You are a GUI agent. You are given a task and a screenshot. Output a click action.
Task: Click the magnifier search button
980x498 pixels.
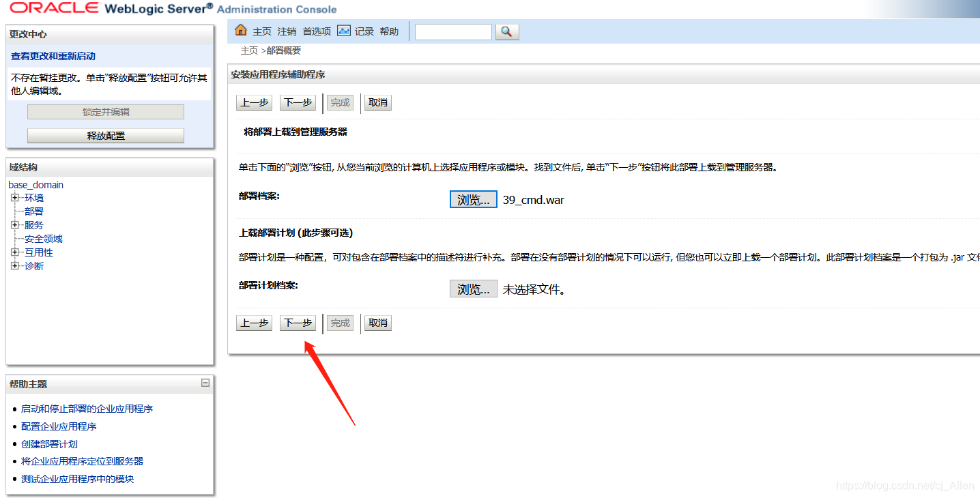507,31
